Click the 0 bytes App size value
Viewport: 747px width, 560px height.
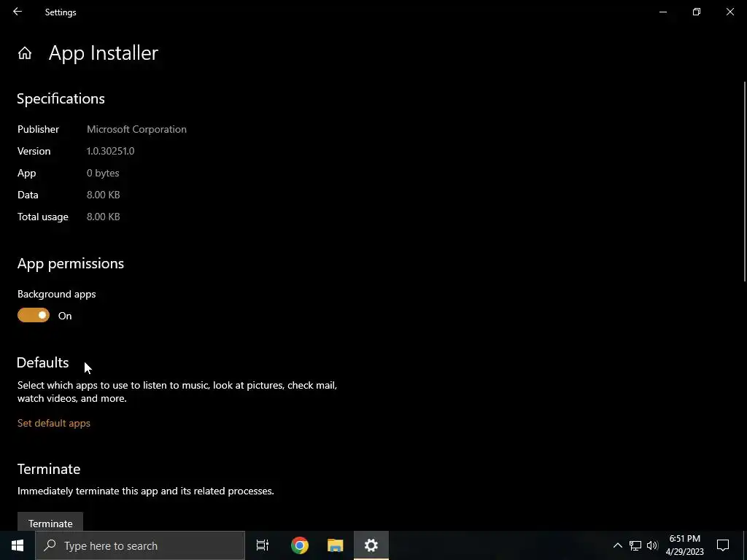[x=103, y=173]
